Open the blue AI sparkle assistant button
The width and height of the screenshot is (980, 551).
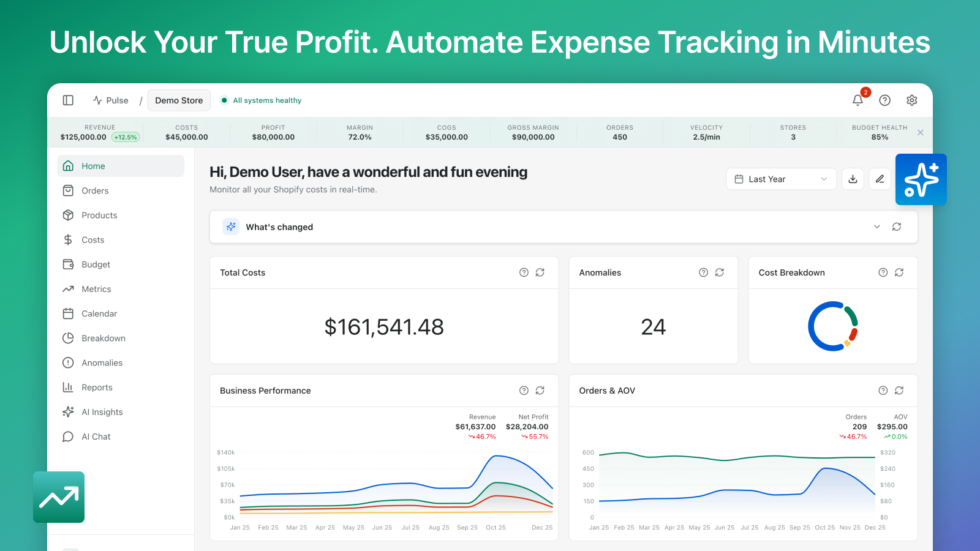pos(921,179)
